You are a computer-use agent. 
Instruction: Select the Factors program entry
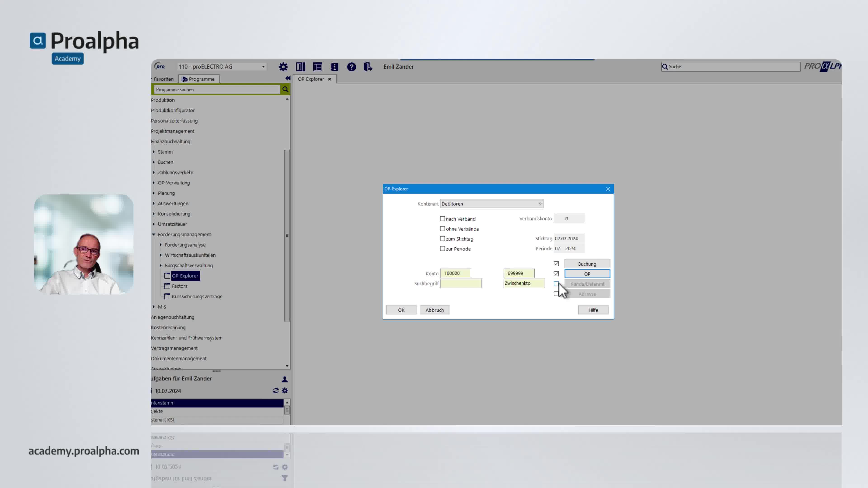click(180, 286)
